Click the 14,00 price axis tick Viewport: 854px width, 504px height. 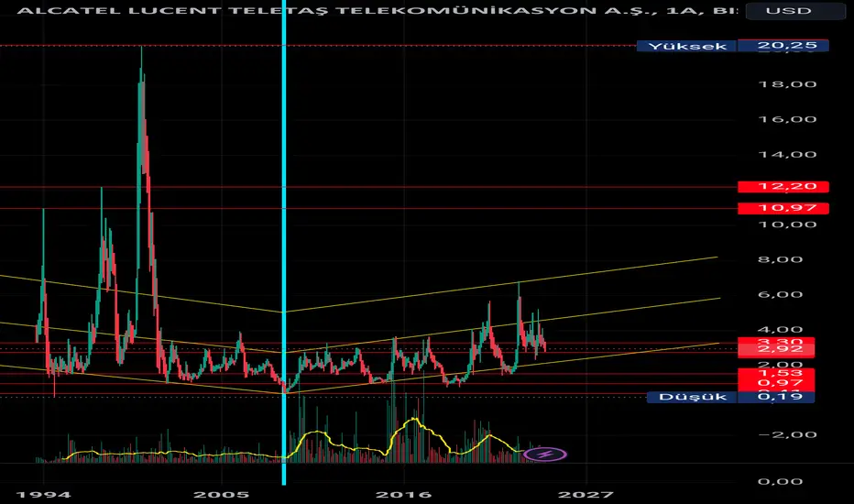[x=787, y=154]
